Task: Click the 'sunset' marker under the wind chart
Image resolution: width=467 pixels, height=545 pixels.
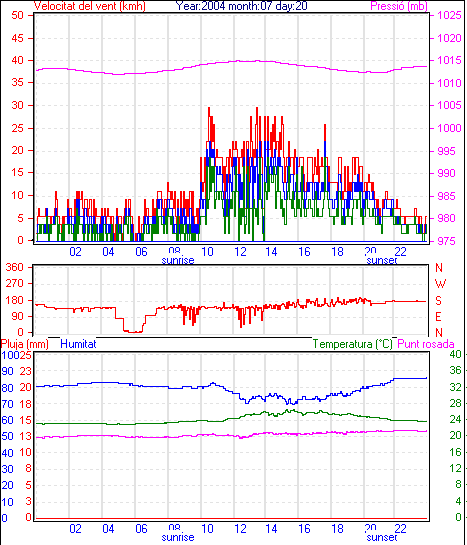Action: tap(382, 260)
